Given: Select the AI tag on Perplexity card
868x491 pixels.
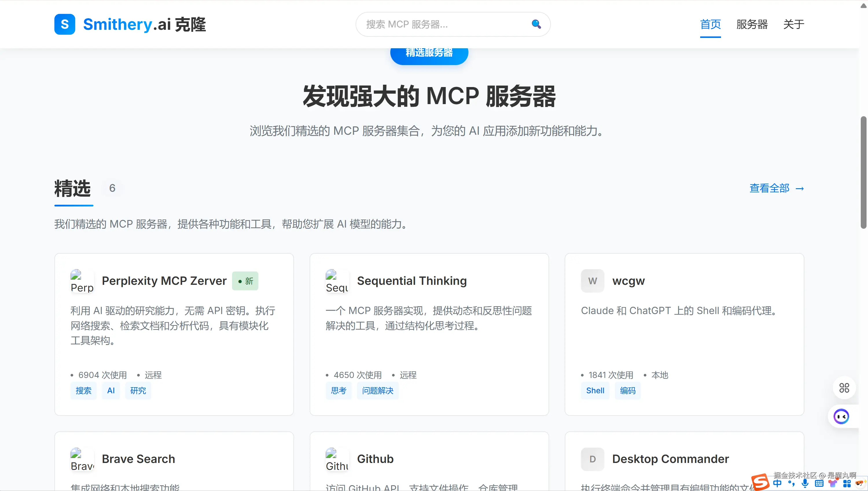Looking at the screenshot, I should 111,390.
